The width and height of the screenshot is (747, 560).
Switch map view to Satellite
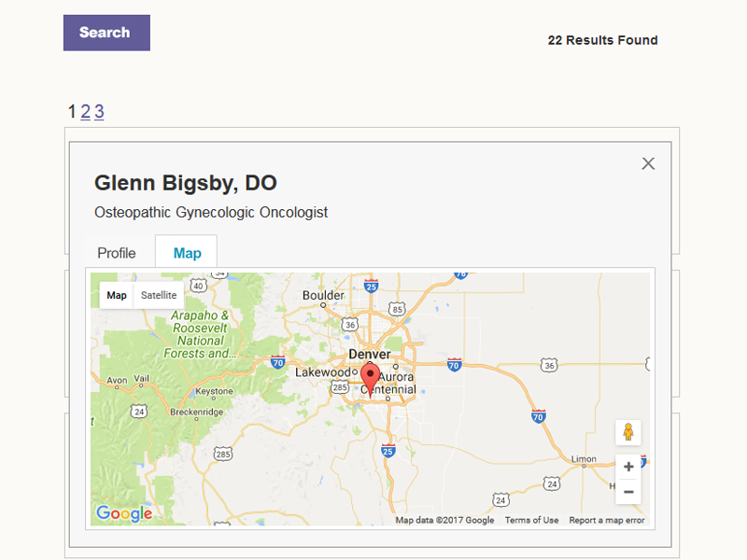[x=159, y=295]
